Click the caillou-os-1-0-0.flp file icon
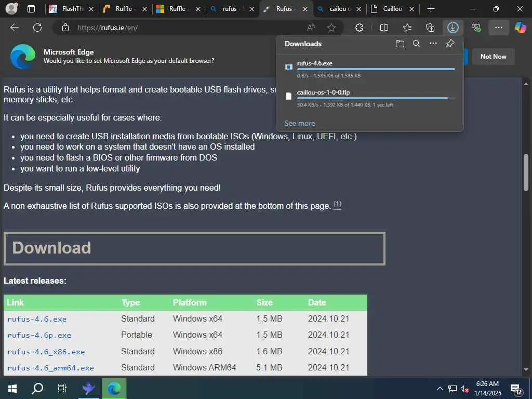This screenshot has height=399, width=532. pyautogui.click(x=289, y=96)
